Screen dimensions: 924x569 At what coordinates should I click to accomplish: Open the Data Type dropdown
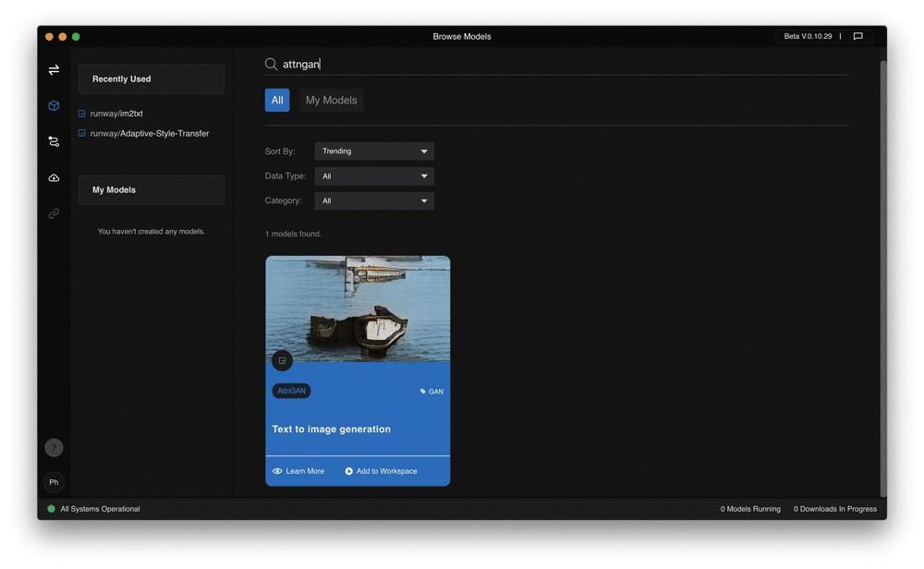pyautogui.click(x=374, y=176)
